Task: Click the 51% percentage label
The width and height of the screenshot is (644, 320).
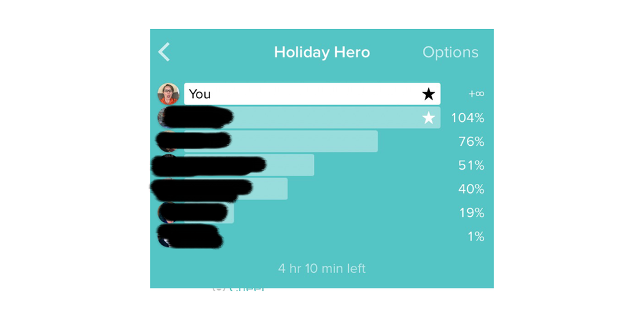Action: (x=471, y=166)
